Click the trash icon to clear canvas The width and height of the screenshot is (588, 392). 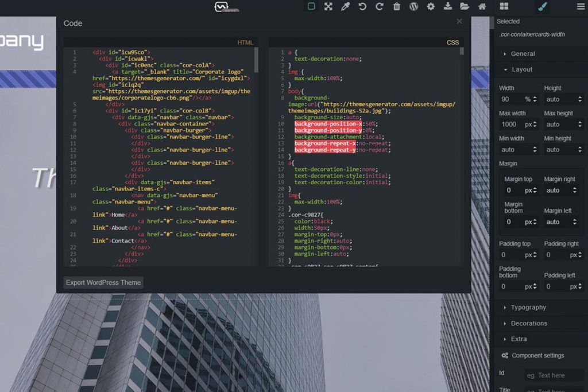coord(396,6)
